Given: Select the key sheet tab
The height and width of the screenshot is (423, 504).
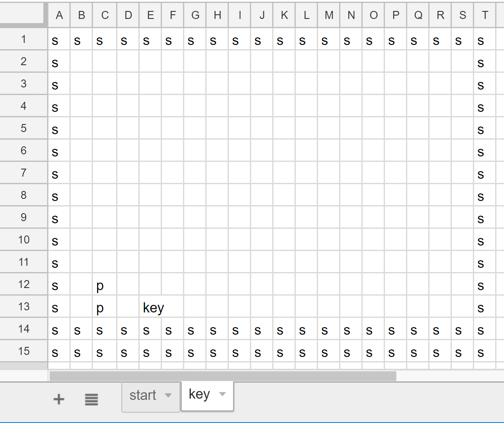Looking at the screenshot, I should 199,394.
